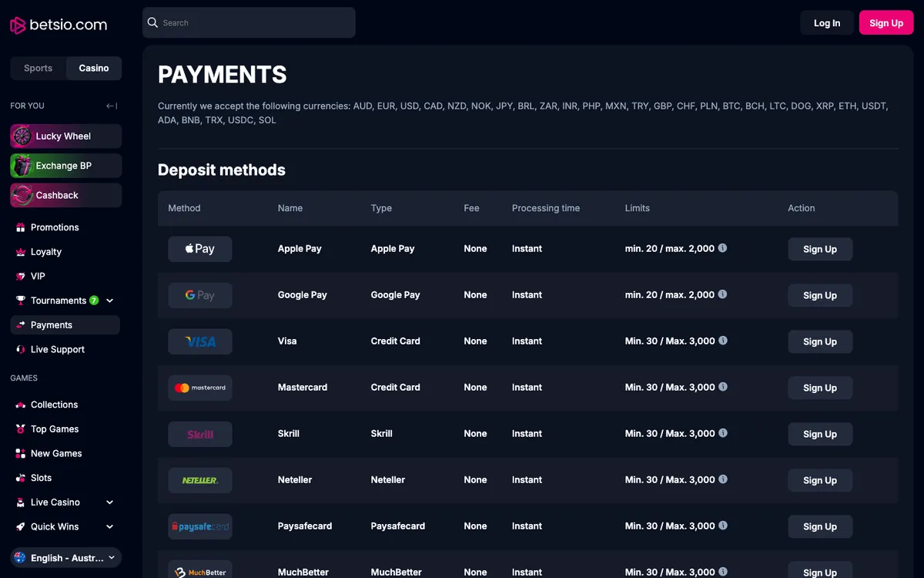Screen dimensions: 924x578
Task: Click the Paysafecard logo
Action: click(x=200, y=526)
